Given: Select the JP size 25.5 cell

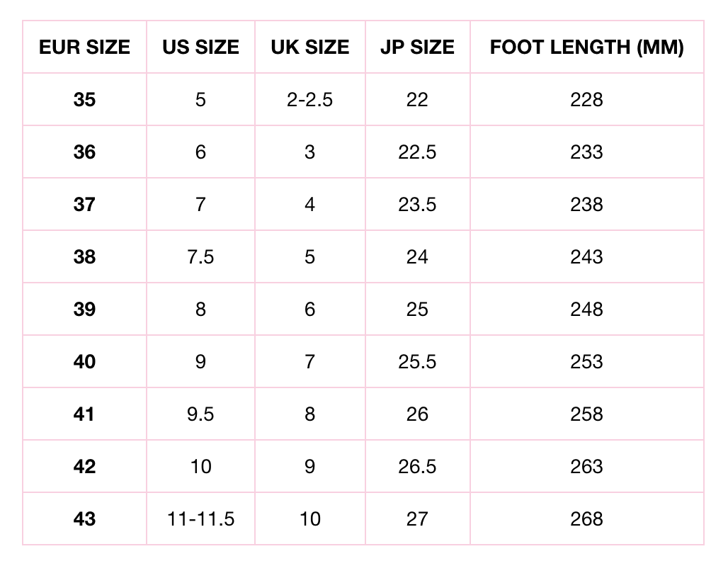Looking at the screenshot, I should tap(417, 362).
